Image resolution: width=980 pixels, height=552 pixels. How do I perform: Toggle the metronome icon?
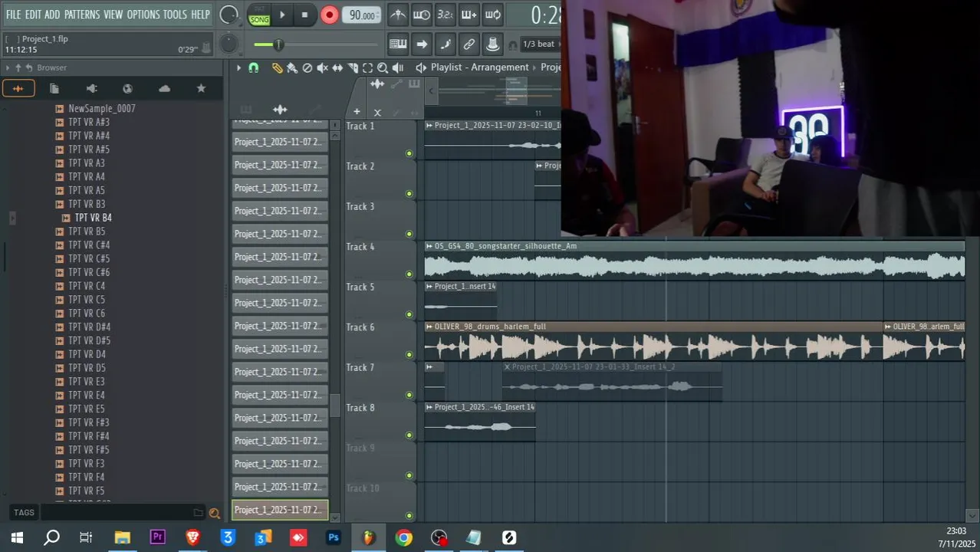pyautogui.click(x=398, y=15)
